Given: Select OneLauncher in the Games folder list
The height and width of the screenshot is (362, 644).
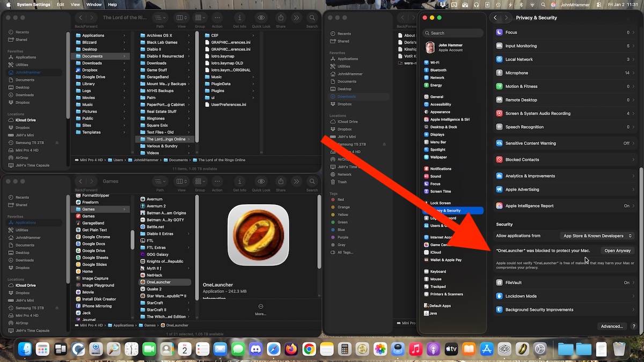Looking at the screenshot, I should [x=164, y=282].
